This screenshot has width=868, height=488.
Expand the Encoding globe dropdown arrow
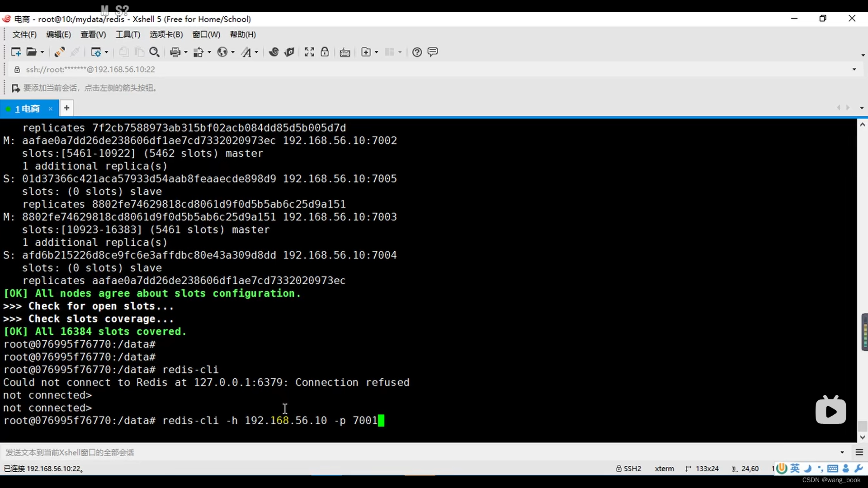pos(233,52)
